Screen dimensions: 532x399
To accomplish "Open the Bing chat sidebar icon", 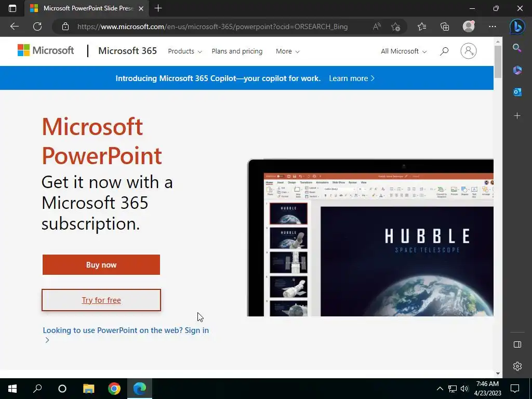I will [517, 27].
